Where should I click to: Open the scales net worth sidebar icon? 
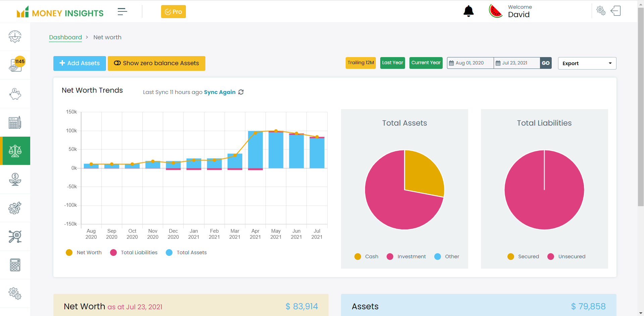tap(15, 151)
